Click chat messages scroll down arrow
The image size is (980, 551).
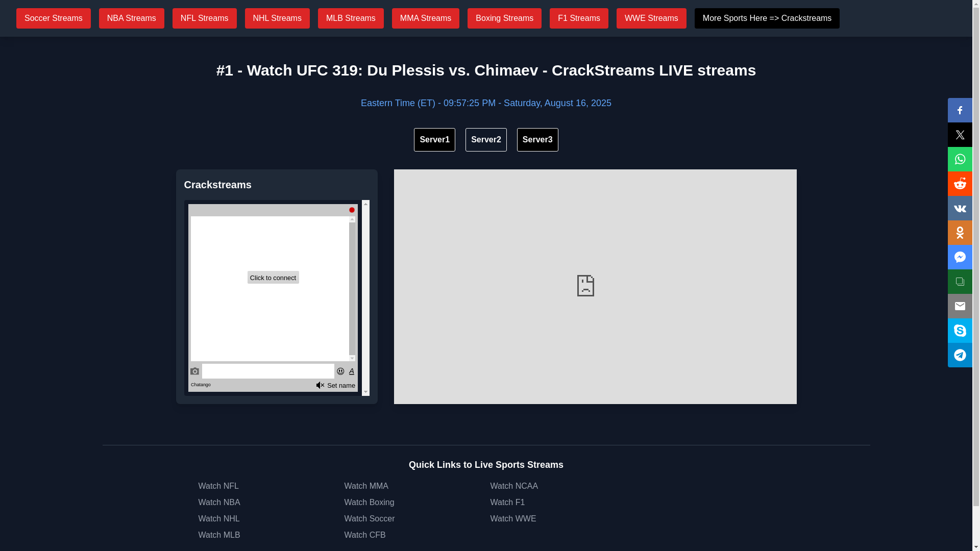(352, 358)
